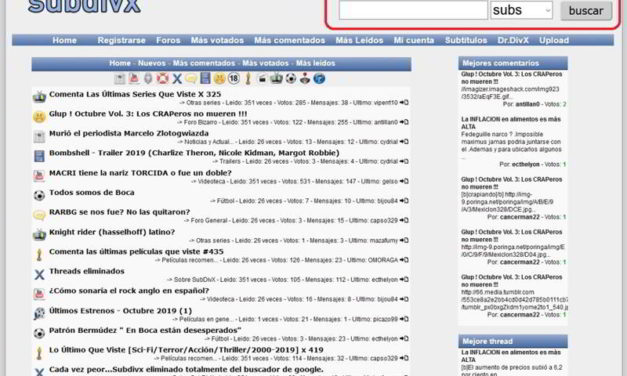
Task: Click the 'Sobre SubDivX' category link
Action: coord(195,280)
